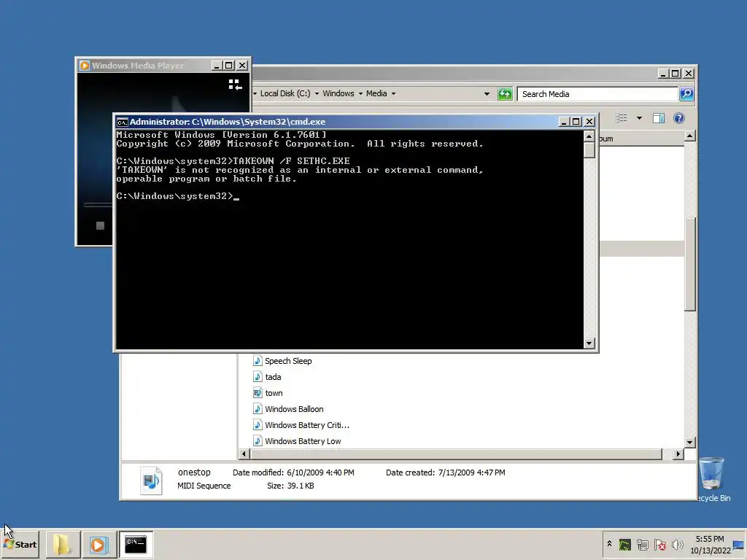Click the Explorer file list scroll-left arrow
Viewport: 747px width, 560px height.
click(x=244, y=454)
